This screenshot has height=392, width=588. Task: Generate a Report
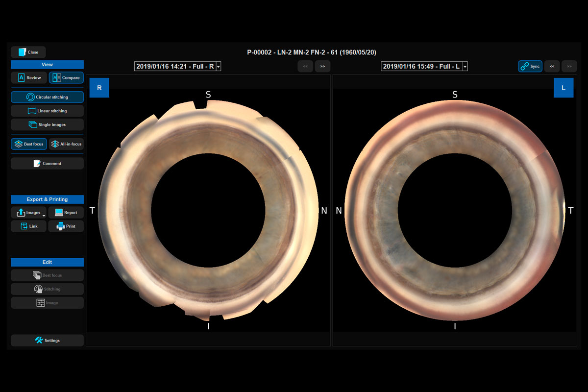coord(66,213)
